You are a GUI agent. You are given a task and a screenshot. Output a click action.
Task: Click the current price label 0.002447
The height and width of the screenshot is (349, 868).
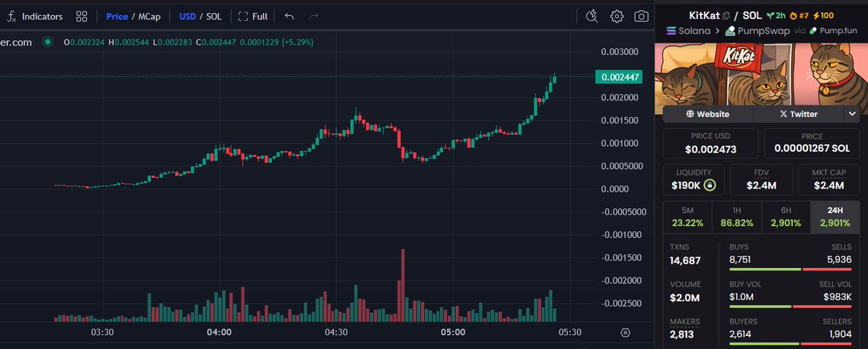(618, 77)
